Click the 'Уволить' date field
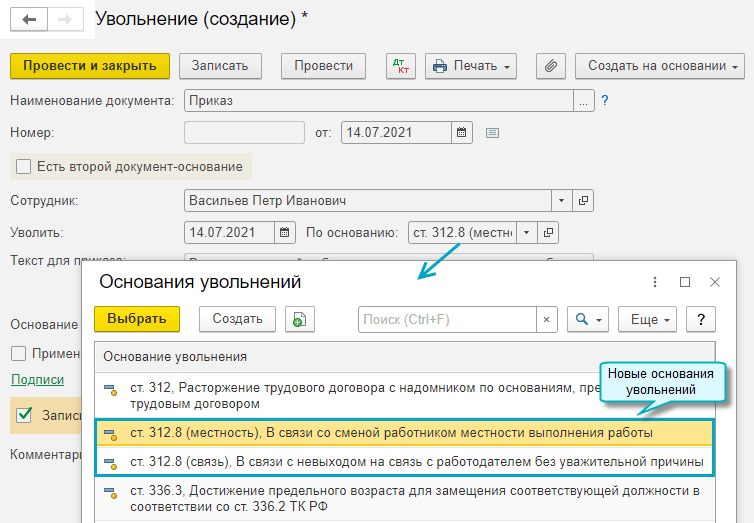The width and height of the screenshot is (754, 523). tap(229, 233)
